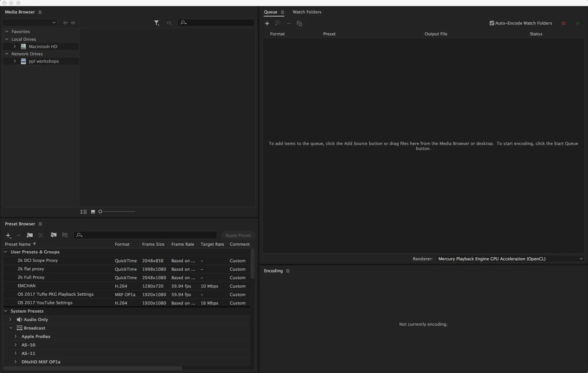Image resolution: width=588 pixels, height=373 pixels.
Task: Open the Renderer dropdown menu
Action: click(x=581, y=259)
